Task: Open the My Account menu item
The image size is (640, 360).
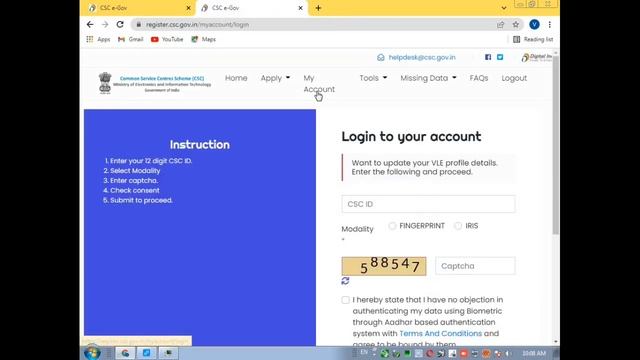Action: click(319, 84)
